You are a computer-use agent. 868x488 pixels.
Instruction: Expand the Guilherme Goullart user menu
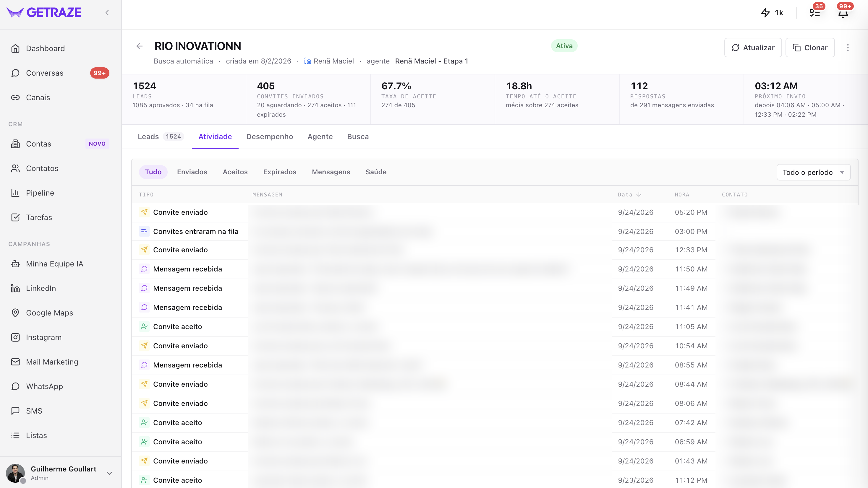[x=109, y=473]
